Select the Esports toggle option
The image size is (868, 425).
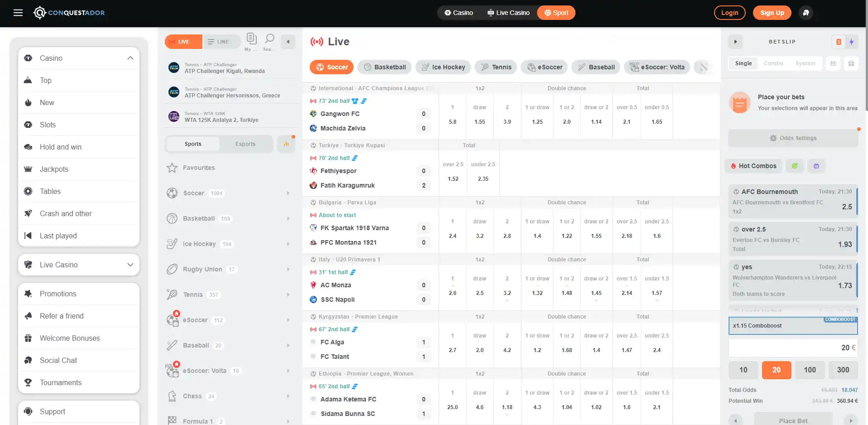(x=245, y=144)
